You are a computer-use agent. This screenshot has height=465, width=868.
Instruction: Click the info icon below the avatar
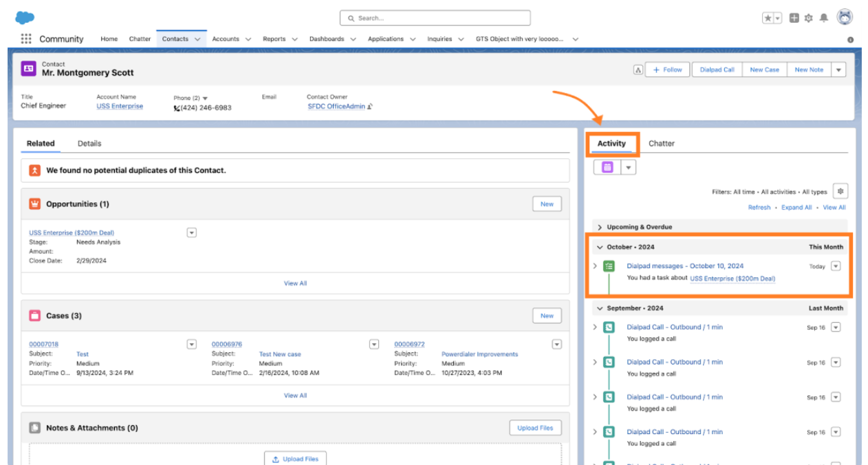[851, 40]
